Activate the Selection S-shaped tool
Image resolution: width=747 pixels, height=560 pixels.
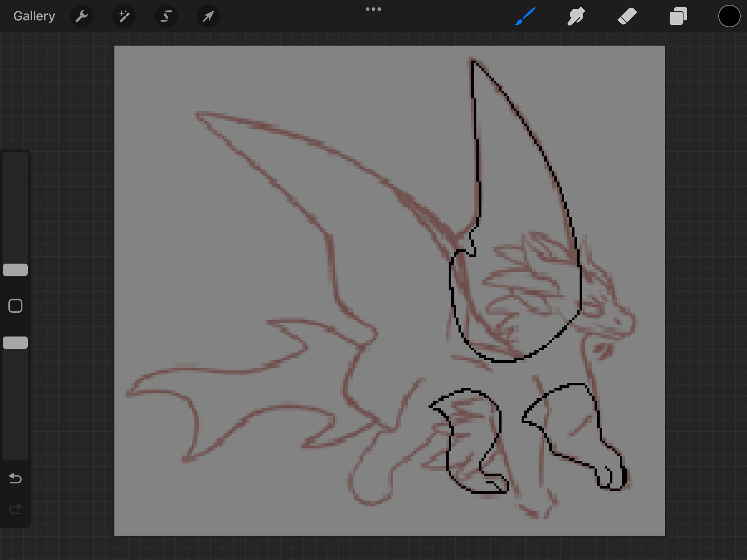pyautogui.click(x=166, y=16)
